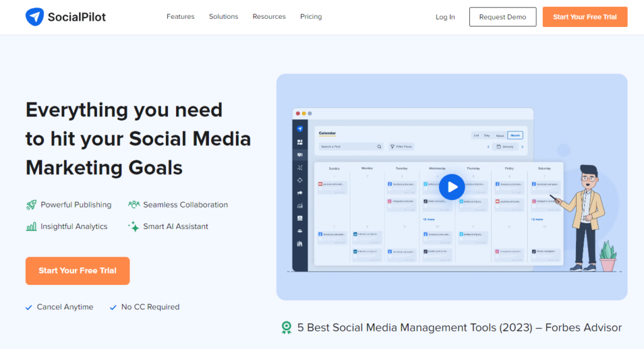Image resolution: width=644 pixels, height=349 pixels.
Task: Click the Insightful Analytics bar chart icon
Action: 31,226
